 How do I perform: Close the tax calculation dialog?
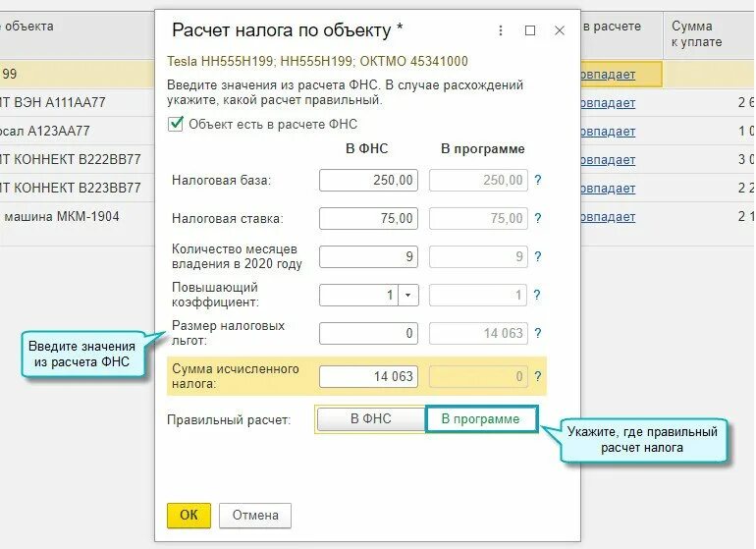[x=560, y=30]
